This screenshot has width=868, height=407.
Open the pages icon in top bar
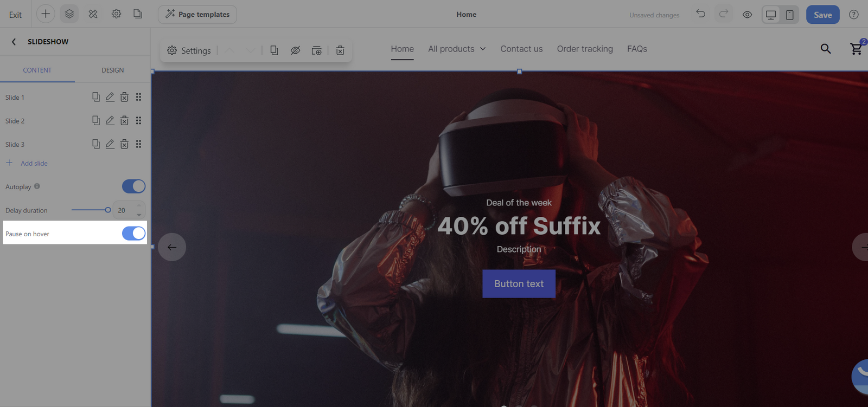pos(138,14)
